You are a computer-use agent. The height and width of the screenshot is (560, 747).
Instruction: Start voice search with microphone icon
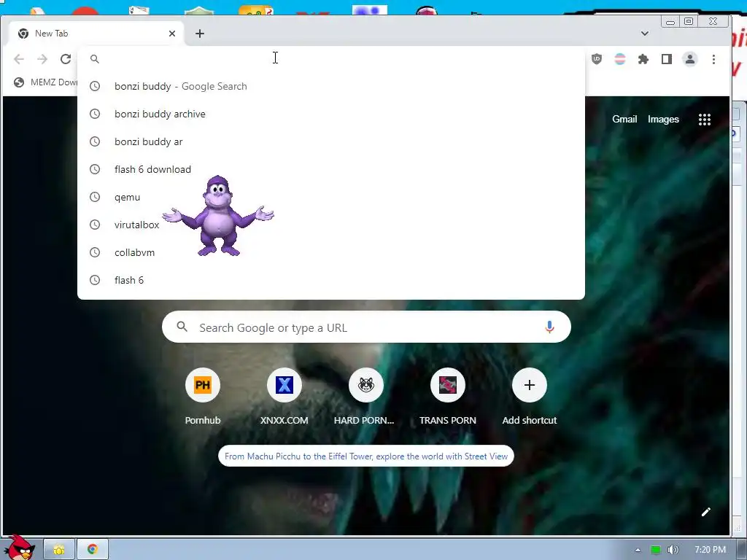[x=549, y=327]
